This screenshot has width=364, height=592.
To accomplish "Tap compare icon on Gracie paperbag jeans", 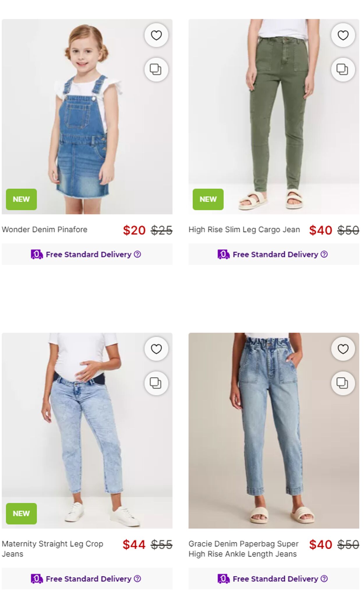I will (x=343, y=383).
